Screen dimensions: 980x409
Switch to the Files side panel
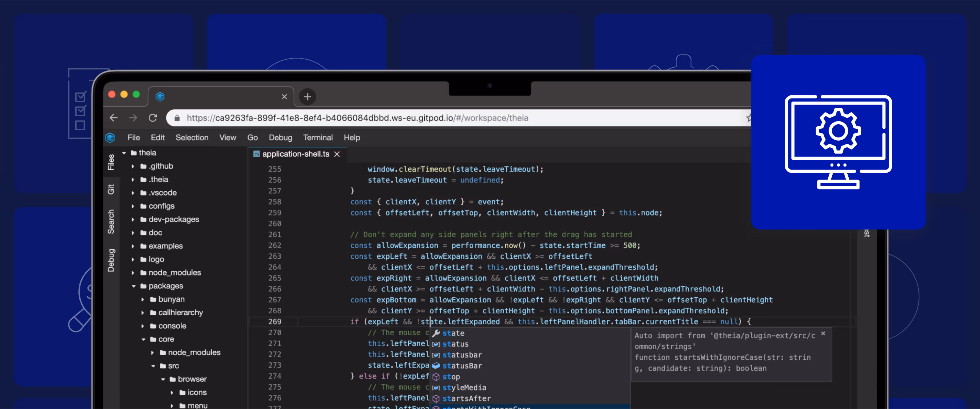tap(111, 162)
